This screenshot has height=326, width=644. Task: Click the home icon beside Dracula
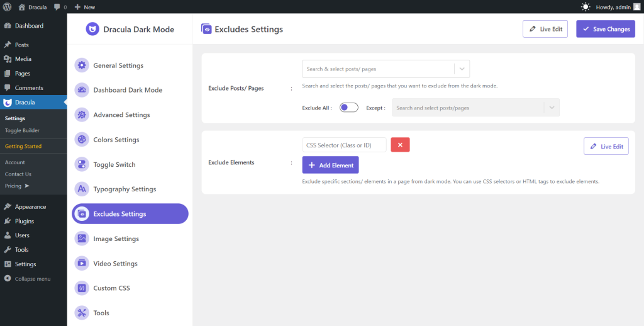coord(22,7)
